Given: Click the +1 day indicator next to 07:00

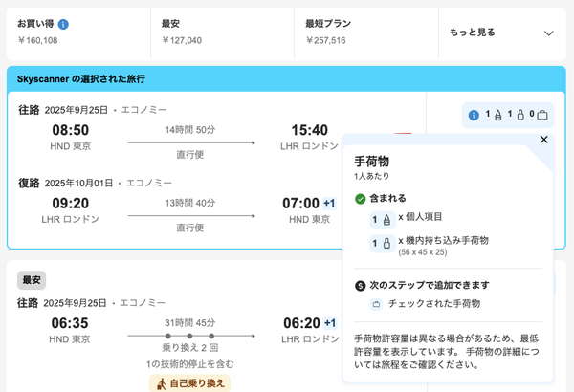Looking at the screenshot, I should tap(329, 203).
